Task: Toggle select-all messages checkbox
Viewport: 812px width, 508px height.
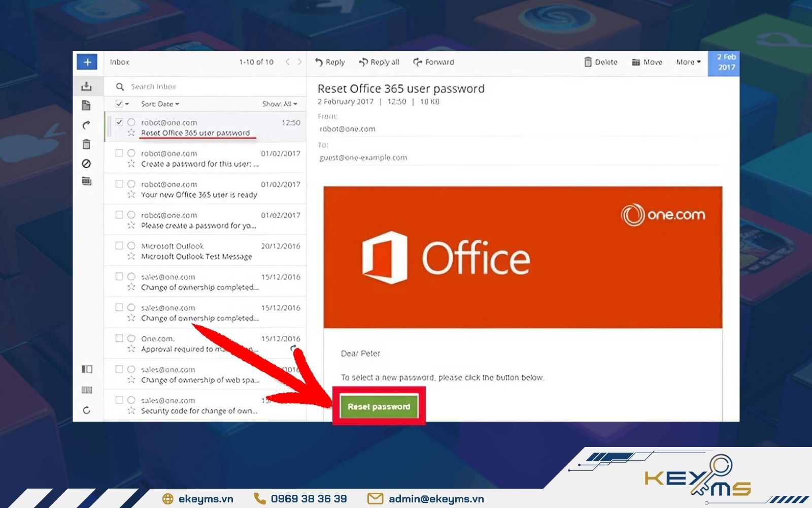Action: (x=119, y=104)
